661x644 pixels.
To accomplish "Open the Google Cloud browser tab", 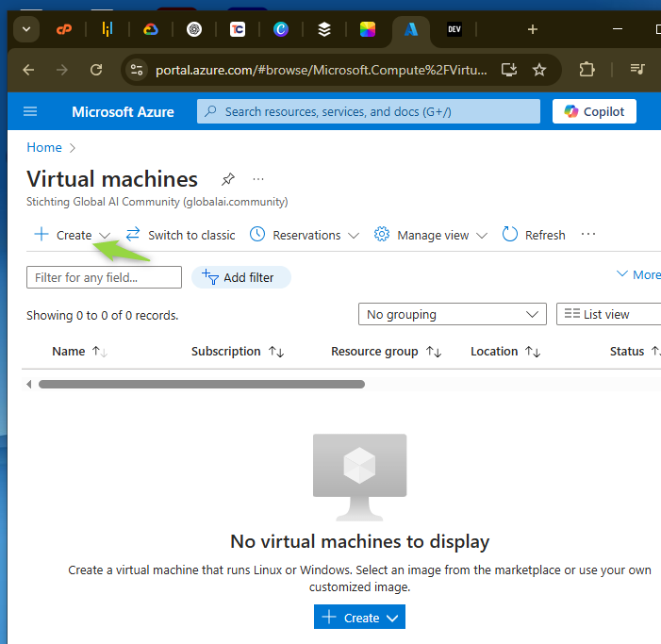I will pyautogui.click(x=151, y=29).
